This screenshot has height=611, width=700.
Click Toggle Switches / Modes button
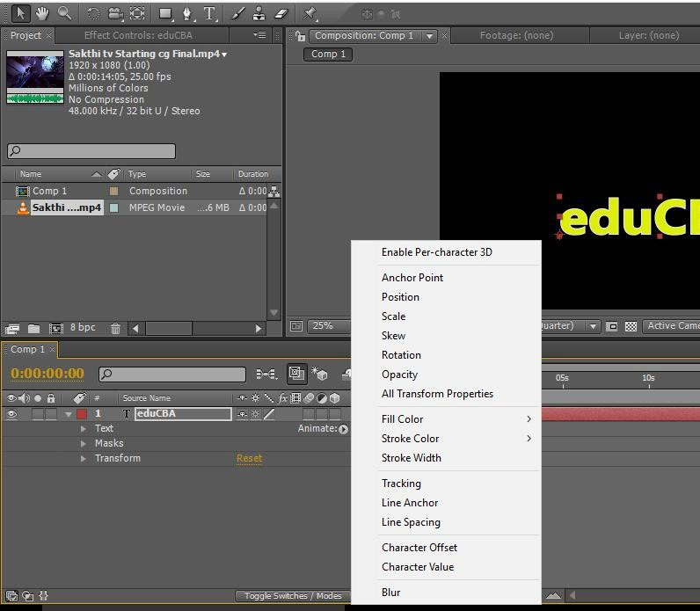293,596
